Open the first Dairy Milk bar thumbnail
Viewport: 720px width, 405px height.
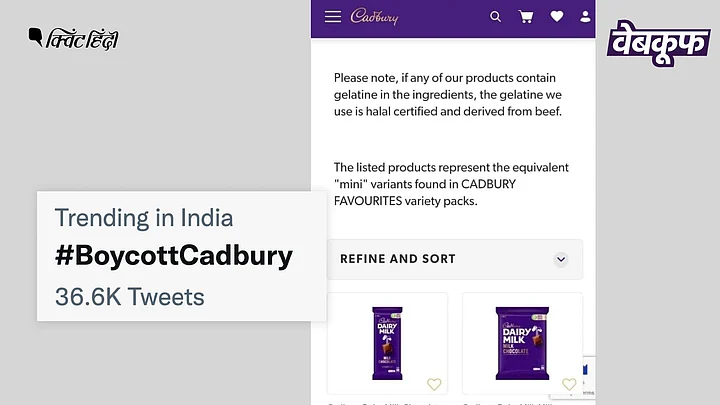click(x=387, y=343)
